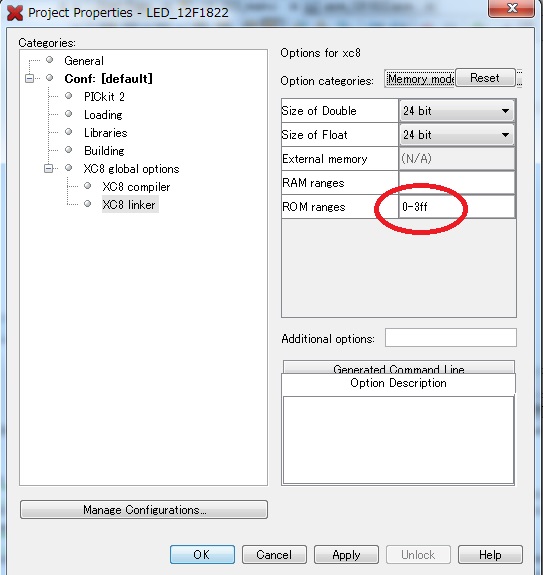This screenshot has width=543, height=575.
Task: Collapse the Conf: [default] node
Action: tap(29, 78)
